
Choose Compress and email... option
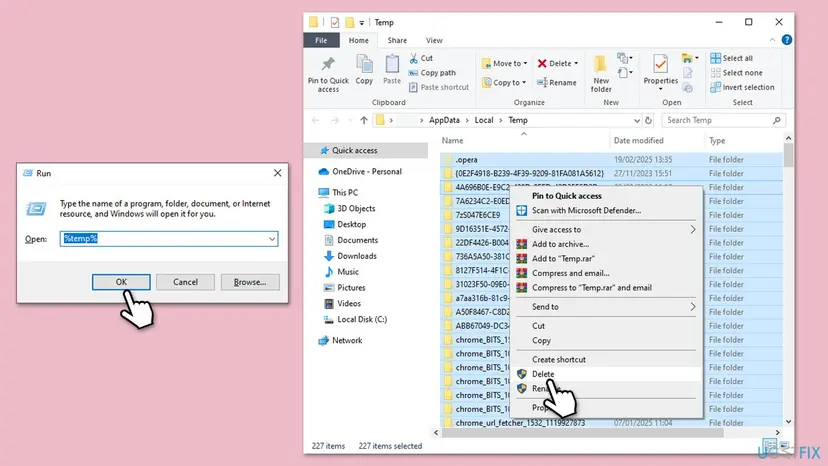click(570, 273)
